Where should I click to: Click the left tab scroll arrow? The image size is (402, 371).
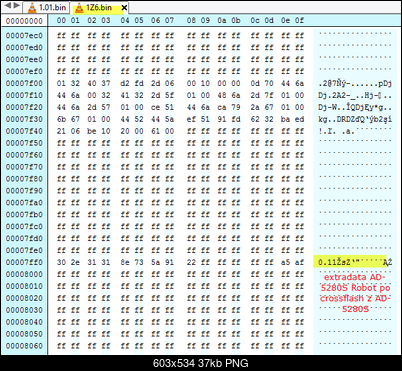pos(8,5)
